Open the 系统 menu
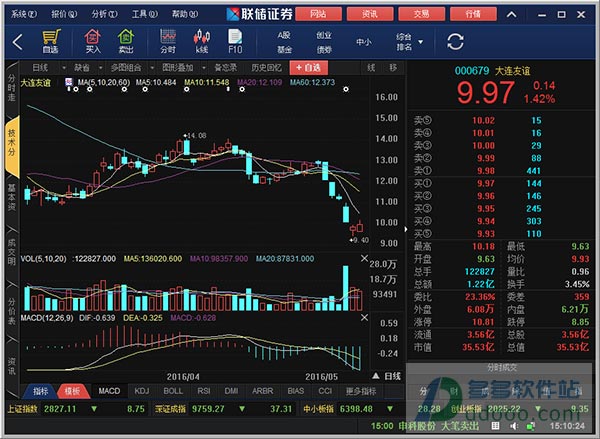Screen dimensions: 600x439 pos(24,14)
